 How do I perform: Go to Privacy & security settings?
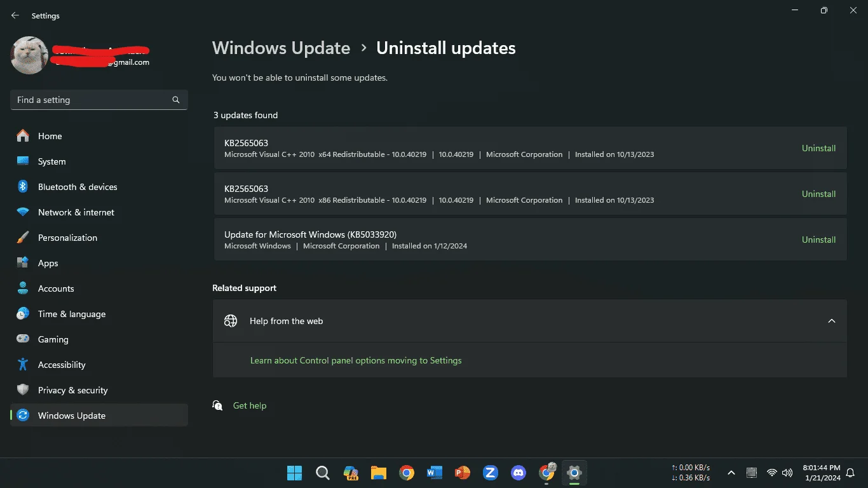tap(99, 390)
